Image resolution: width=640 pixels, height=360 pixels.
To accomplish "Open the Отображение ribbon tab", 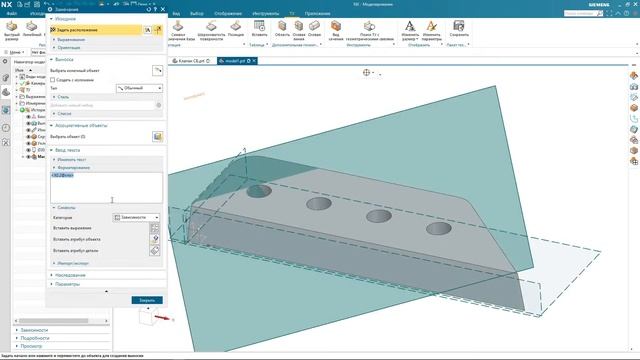I will tap(228, 13).
